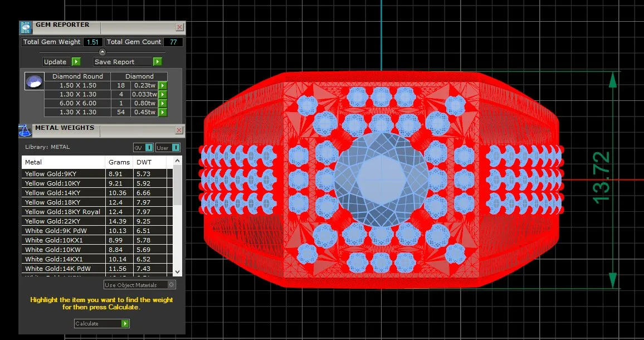This screenshot has width=644, height=340.
Task: Click green arrow for 6.00 X 6.00 row
Action: (163, 103)
